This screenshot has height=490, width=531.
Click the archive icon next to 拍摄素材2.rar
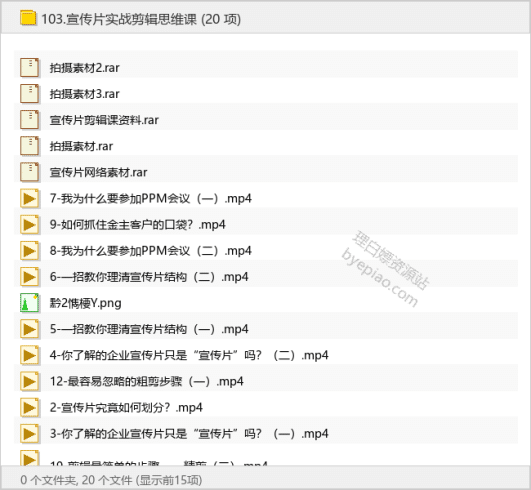(x=29, y=67)
